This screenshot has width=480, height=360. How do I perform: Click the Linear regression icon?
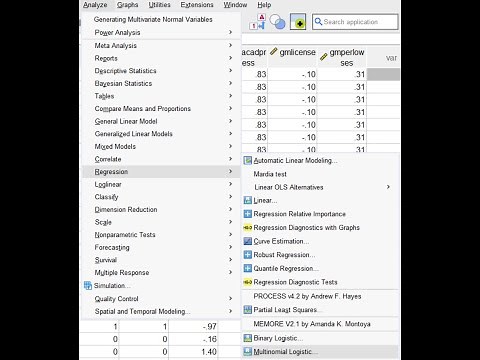point(247,201)
